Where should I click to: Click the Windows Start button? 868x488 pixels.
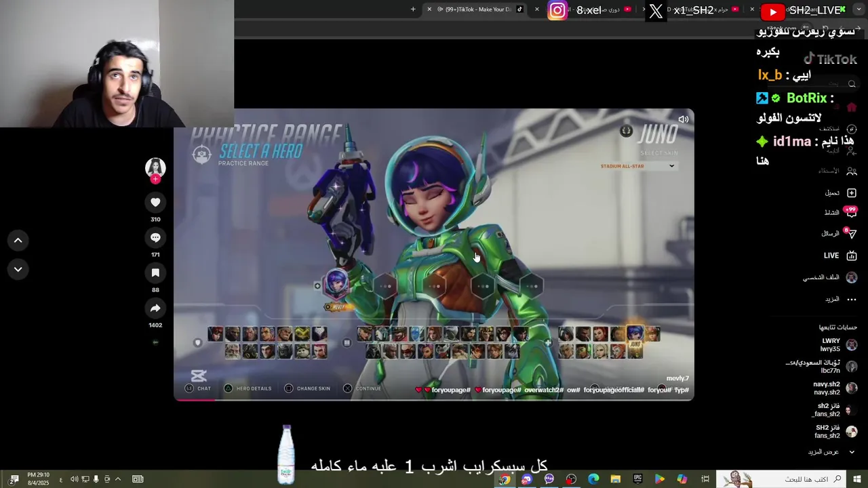click(x=857, y=479)
